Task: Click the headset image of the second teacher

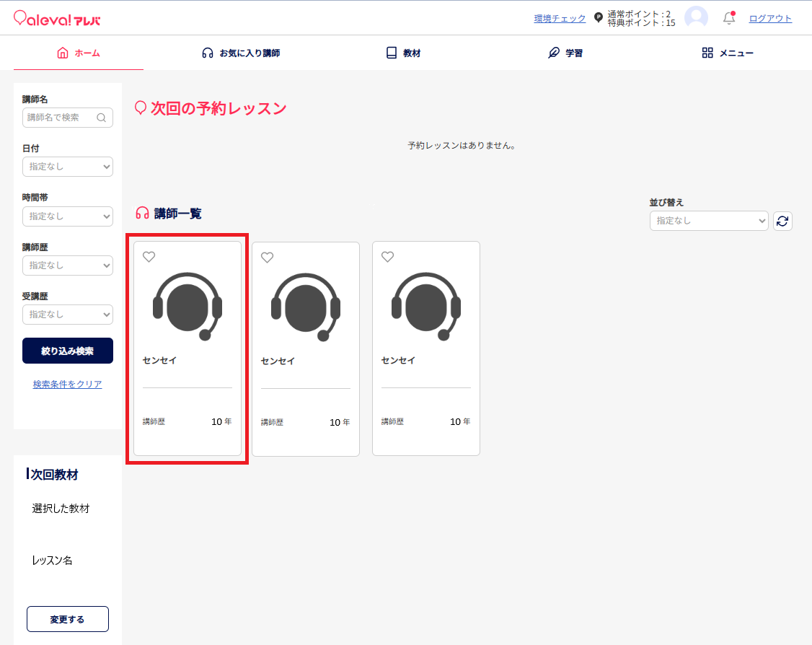Action: [306, 306]
